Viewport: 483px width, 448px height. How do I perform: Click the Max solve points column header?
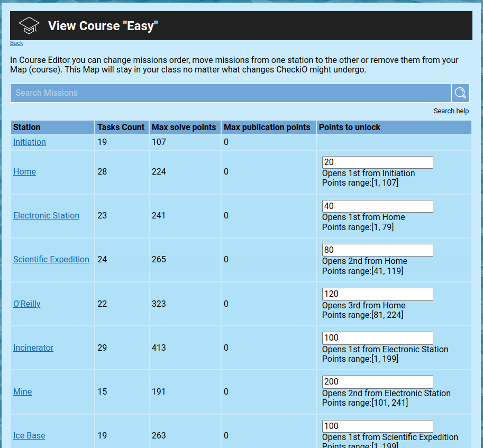coord(185,127)
